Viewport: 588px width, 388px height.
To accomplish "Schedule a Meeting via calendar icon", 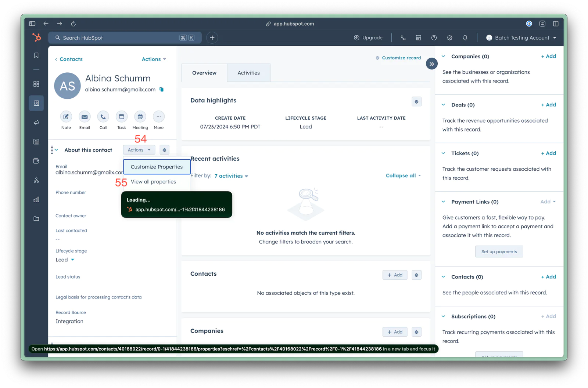I will 140,117.
